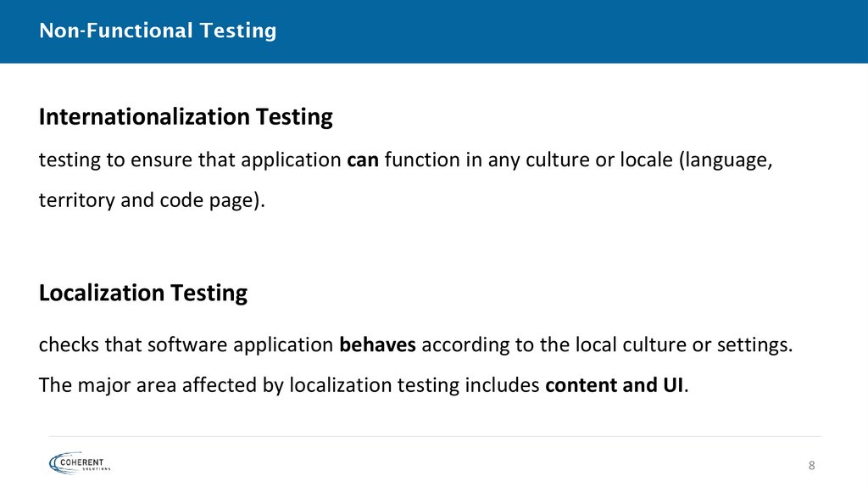Click the COHERENT wordmark text in footer

tap(90, 460)
